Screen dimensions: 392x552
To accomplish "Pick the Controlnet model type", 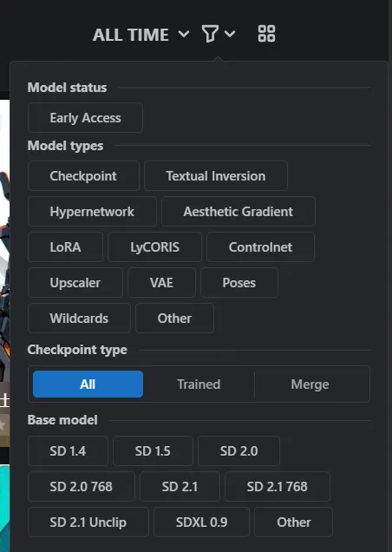I will pyautogui.click(x=260, y=247).
